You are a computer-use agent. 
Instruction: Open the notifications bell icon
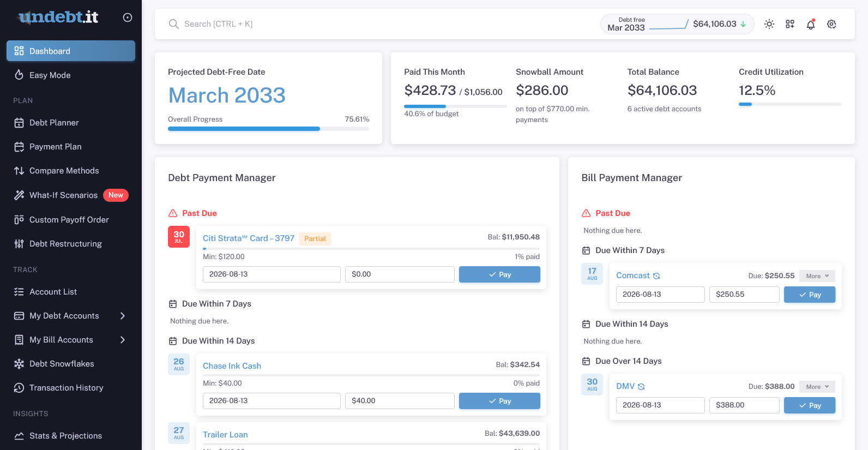click(811, 24)
